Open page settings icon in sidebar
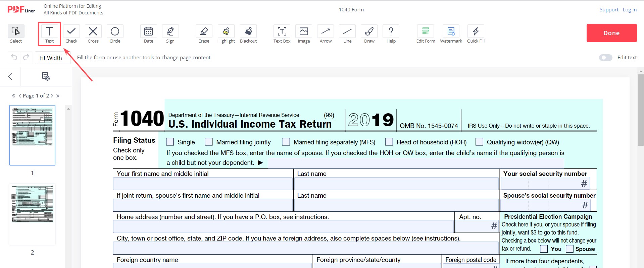Image resolution: width=644 pixels, height=268 pixels. point(46,76)
